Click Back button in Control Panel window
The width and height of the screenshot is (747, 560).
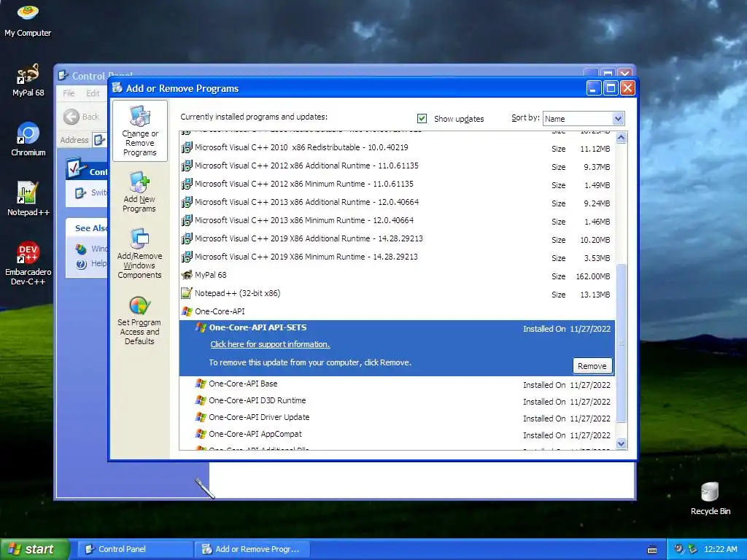[82, 117]
